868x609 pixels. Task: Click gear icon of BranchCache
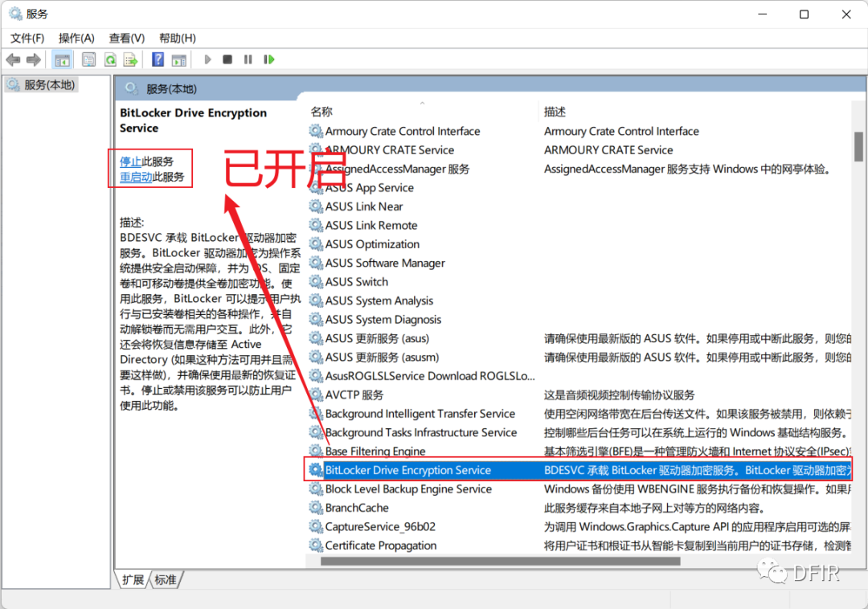click(x=316, y=508)
